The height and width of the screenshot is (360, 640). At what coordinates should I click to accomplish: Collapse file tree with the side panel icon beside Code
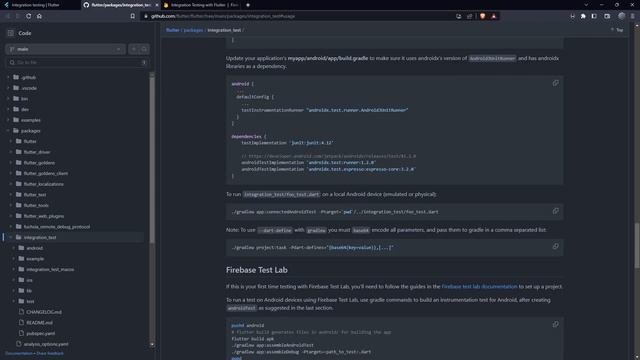pyautogui.click(x=11, y=33)
